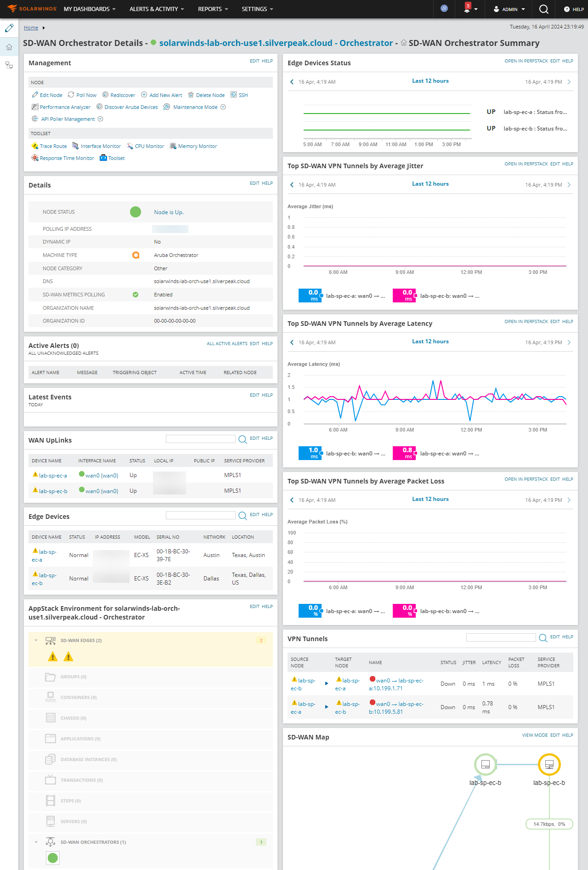Image resolution: width=588 pixels, height=870 pixels.
Task: Expand the first VPN tunnel row arrow
Action: click(x=327, y=683)
